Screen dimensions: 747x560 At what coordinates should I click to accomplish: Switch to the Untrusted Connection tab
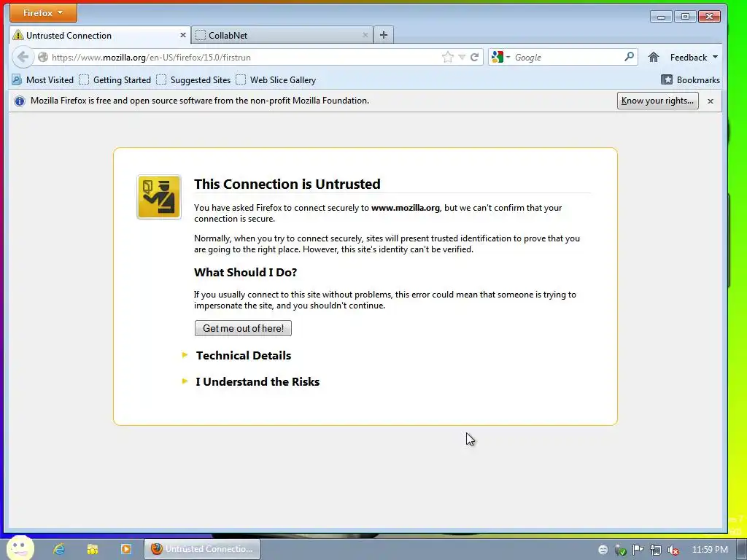pyautogui.click(x=100, y=35)
